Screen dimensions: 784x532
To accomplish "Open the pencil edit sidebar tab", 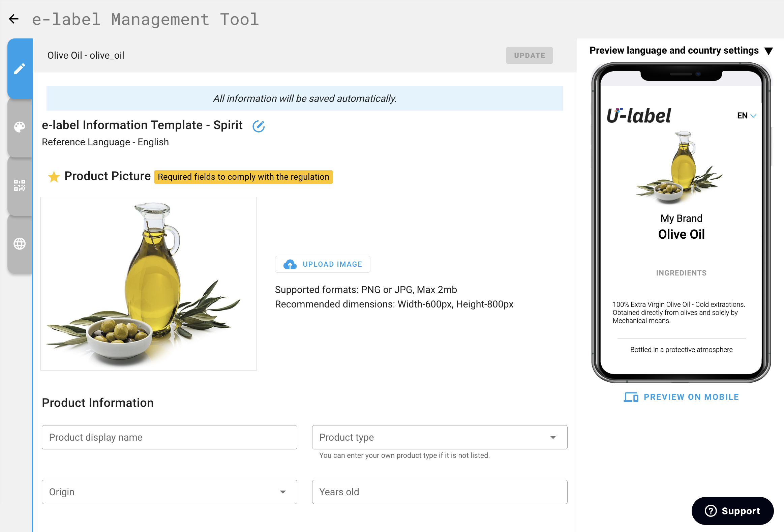I will 20,68.
